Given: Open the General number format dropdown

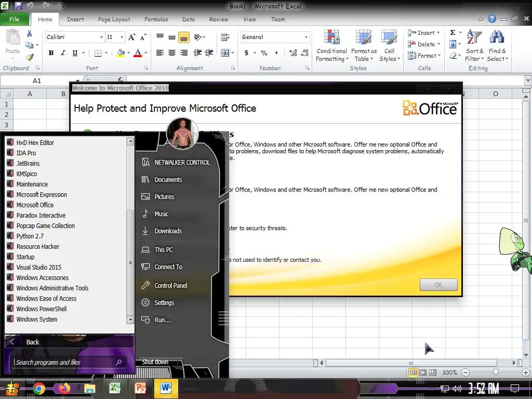Looking at the screenshot, I should (x=306, y=37).
